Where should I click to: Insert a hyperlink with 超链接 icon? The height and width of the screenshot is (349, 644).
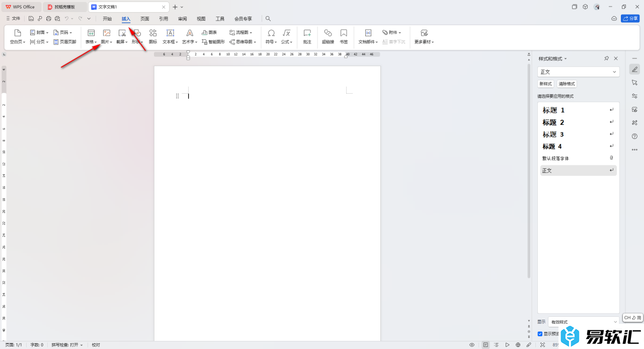click(328, 36)
